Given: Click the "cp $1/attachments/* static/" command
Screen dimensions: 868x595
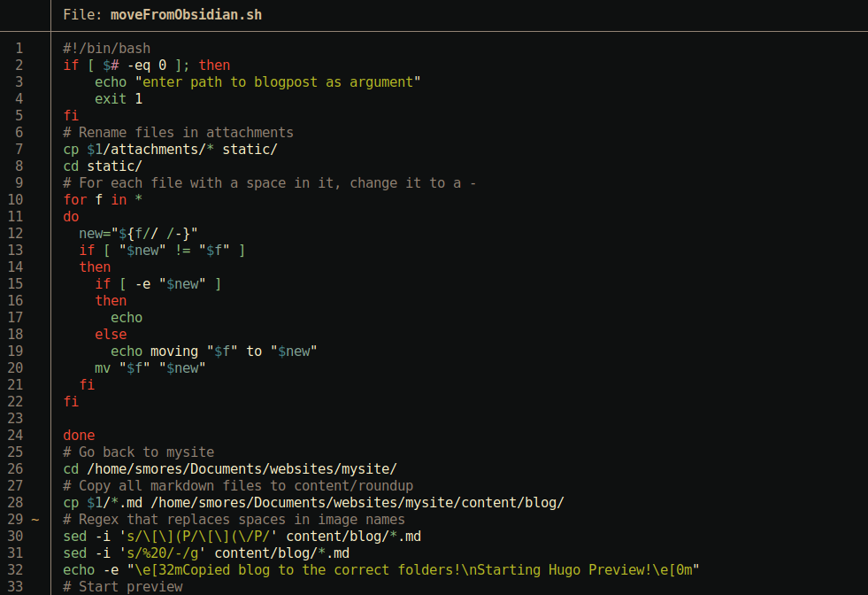Looking at the screenshot, I should (170, 150).
